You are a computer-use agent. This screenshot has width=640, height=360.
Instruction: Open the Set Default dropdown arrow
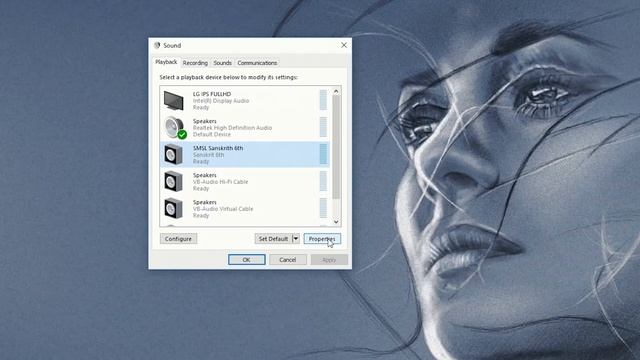pos(296,239)
